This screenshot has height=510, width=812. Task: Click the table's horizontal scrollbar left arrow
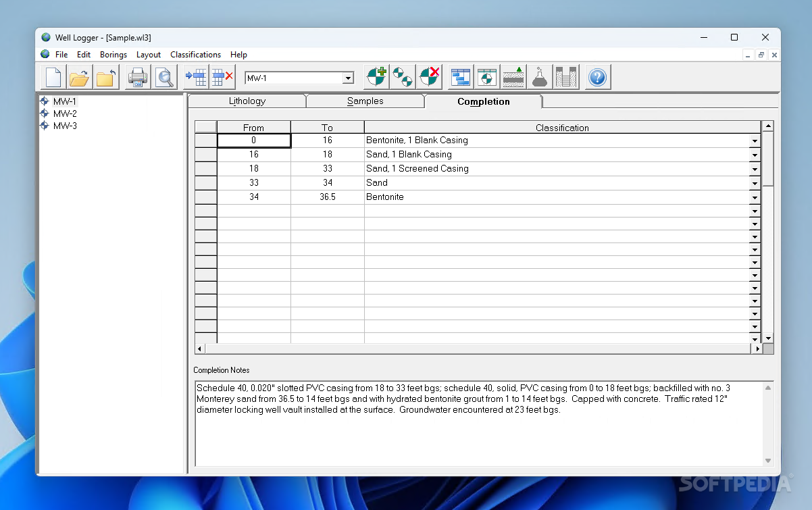coord(200,349)
